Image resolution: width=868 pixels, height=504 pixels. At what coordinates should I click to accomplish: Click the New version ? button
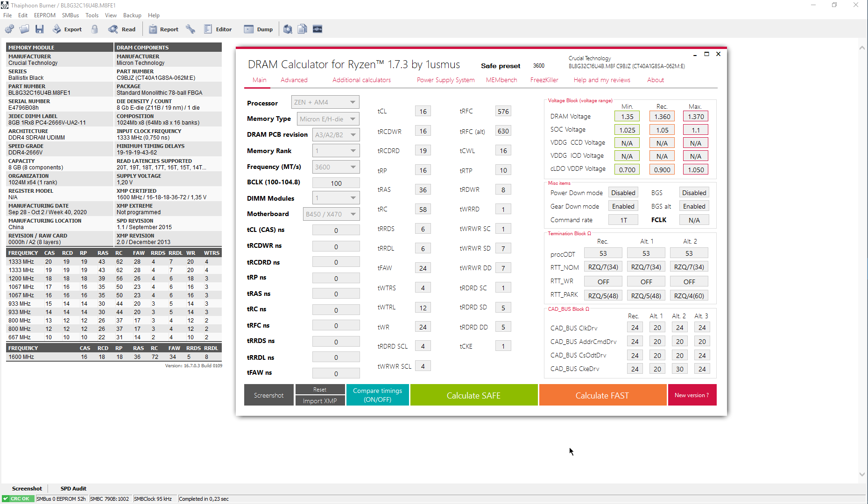pyautogui.click(x=692, y=395)
